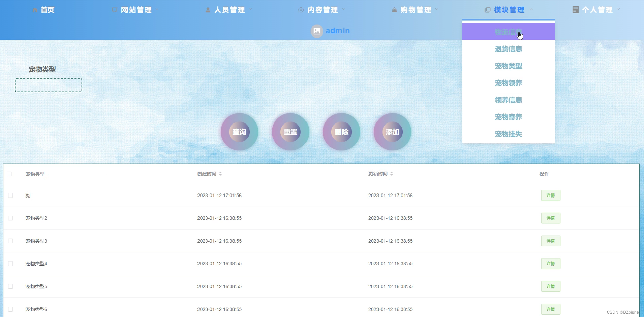The width and height of the screenshot is (644, 317).
Task: Open 详情 for row 宠物类型5
Action: pyautogui.click(x=551, y=286)
